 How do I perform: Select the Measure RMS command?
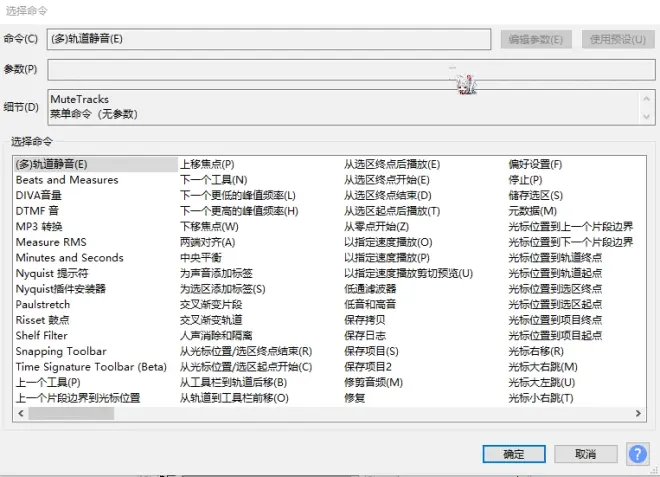[51, 242]
